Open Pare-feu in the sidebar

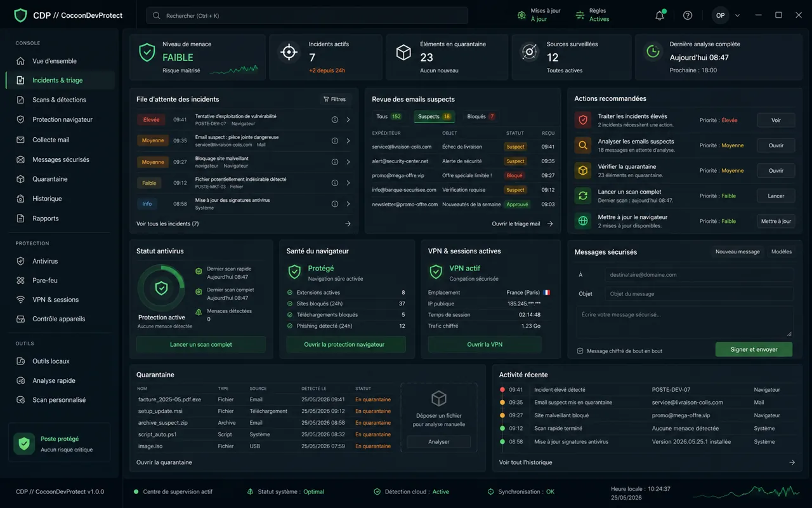tap(60, 280)
